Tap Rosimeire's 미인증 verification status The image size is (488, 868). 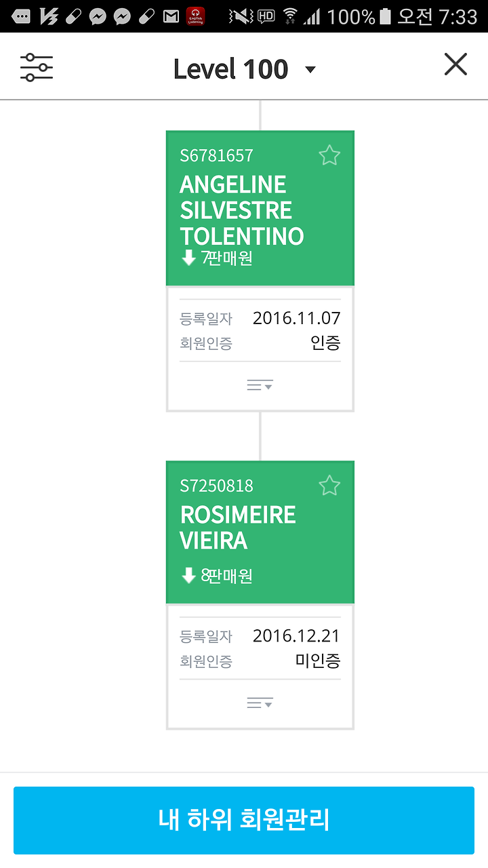point(318,660)
